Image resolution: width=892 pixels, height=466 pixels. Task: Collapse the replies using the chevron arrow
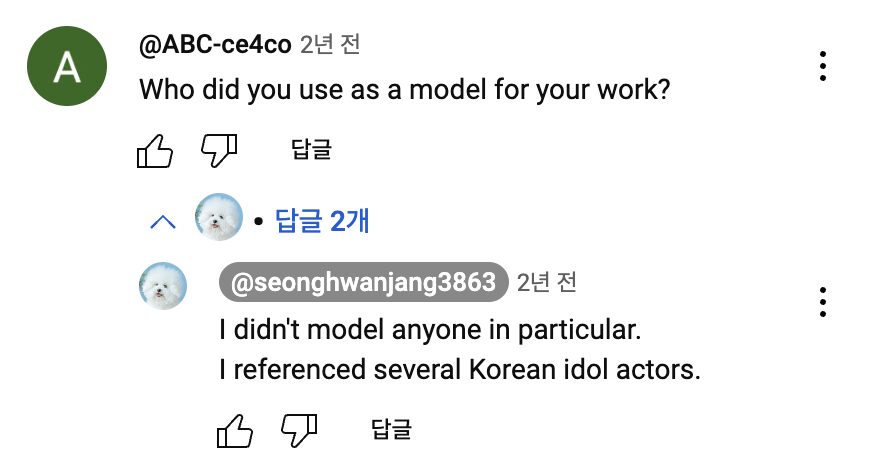pos(162,221)
